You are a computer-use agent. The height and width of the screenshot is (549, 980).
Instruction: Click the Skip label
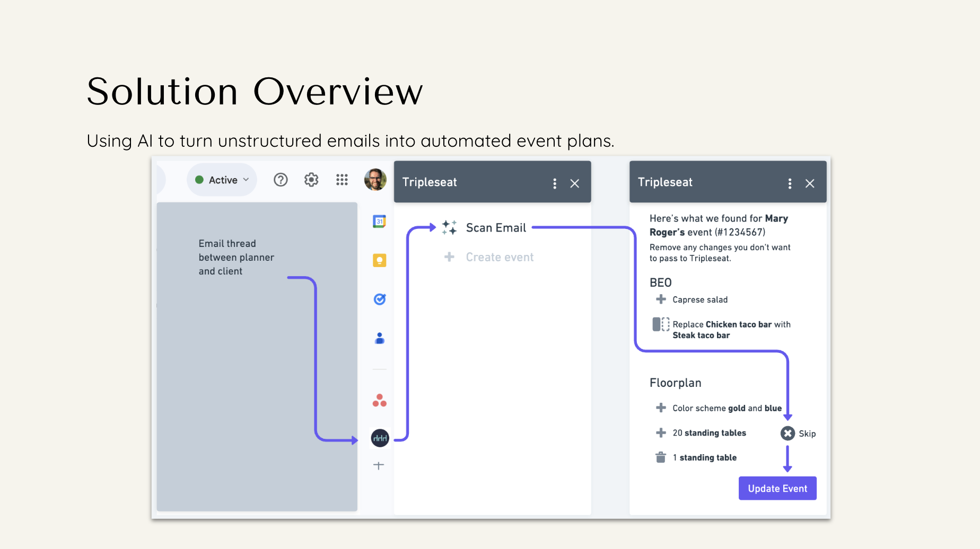[x=807, y=433]
